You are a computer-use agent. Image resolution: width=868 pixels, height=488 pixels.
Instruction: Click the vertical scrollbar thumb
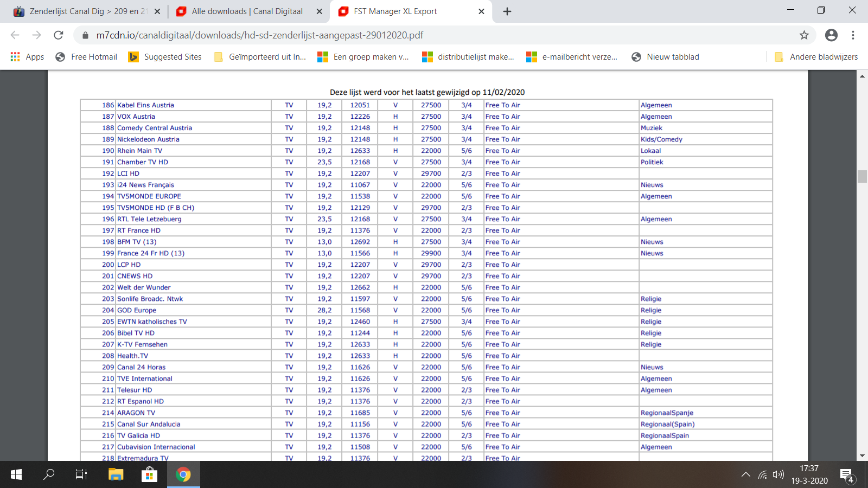pyautogui.click(x=862, y=176)
